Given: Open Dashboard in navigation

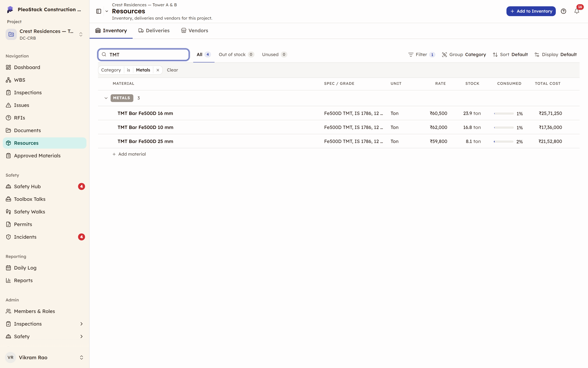Looking at the screenshot, I should coord(44,67).
